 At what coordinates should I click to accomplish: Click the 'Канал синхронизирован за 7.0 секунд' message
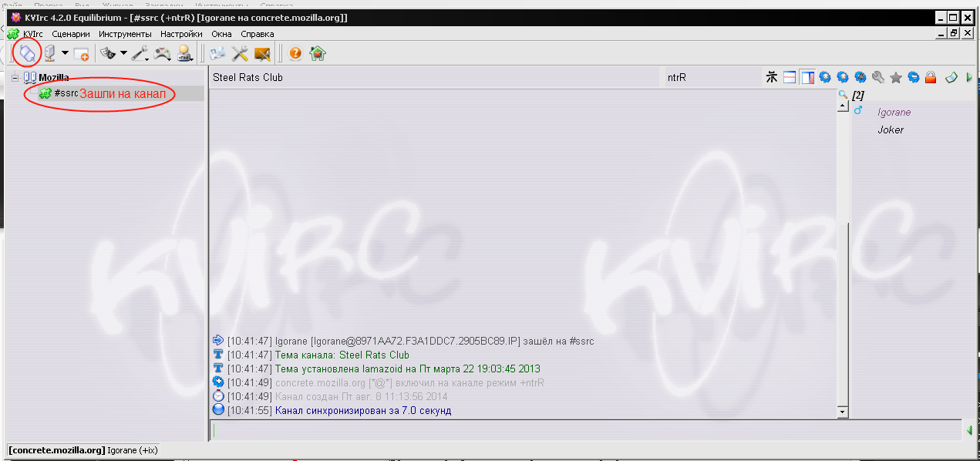pos(363,410)
